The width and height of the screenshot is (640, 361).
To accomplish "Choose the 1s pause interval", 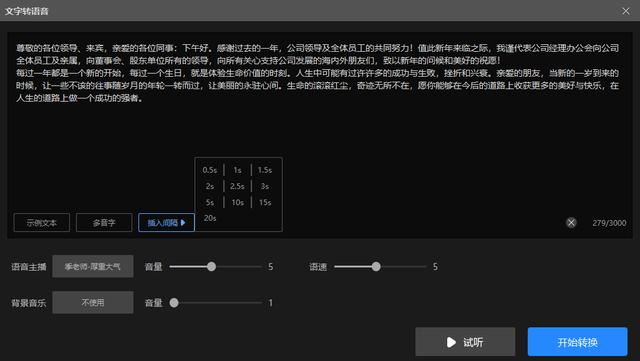I will click(x=238, y=170).
